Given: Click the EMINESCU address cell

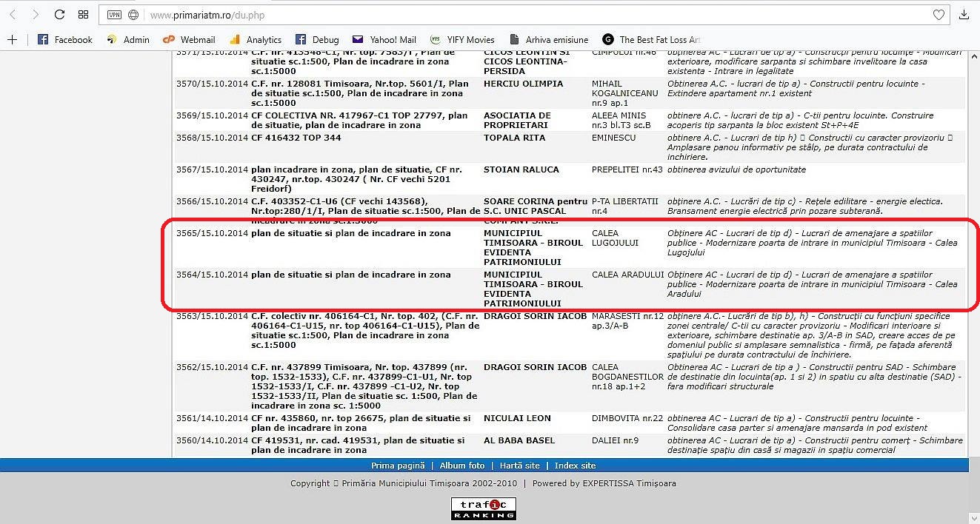Looking at the screenshot, I should tap(614, 138).
